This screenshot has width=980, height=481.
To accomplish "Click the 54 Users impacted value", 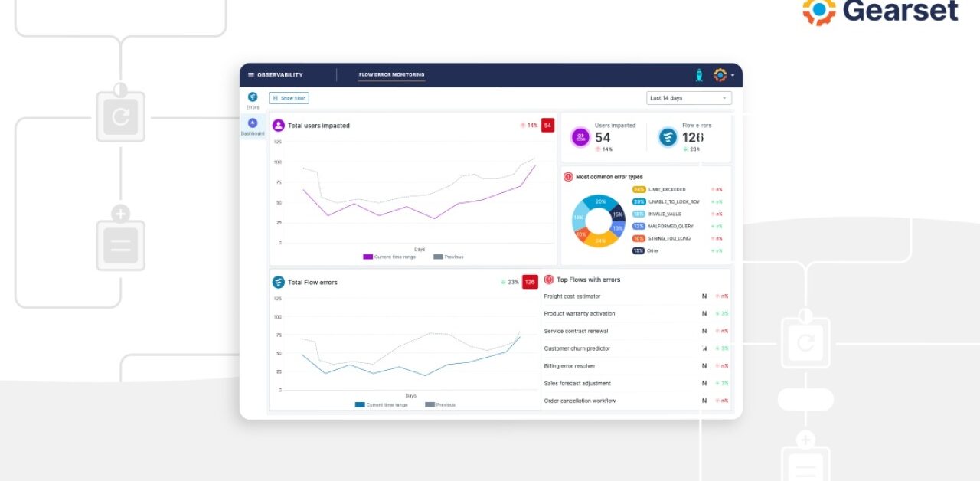I will 603,137.
